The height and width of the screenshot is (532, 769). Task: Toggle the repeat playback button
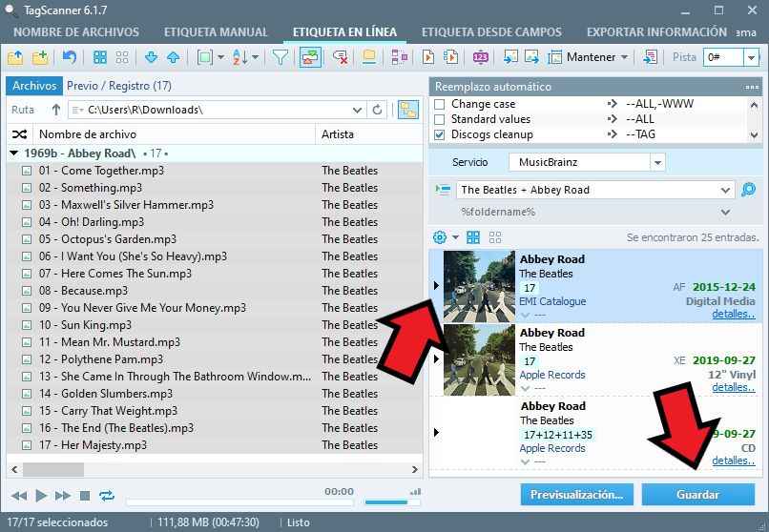(x=107, y=496)
